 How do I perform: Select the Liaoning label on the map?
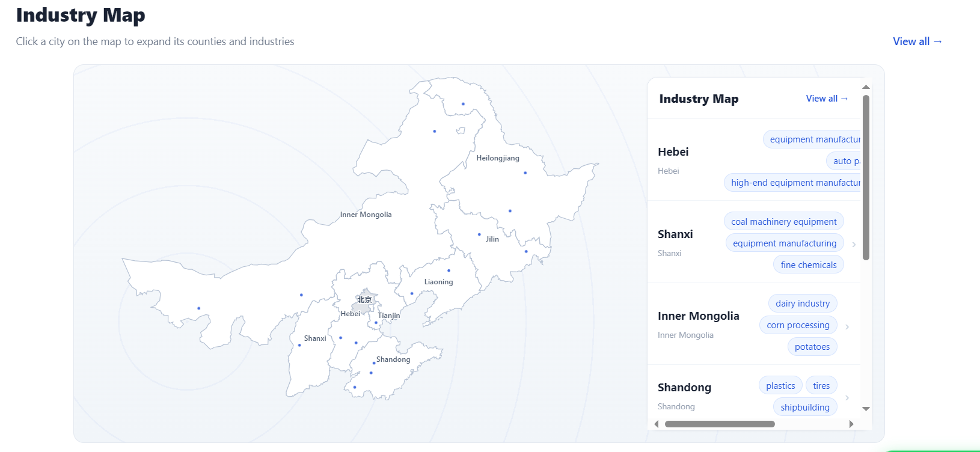438,282
